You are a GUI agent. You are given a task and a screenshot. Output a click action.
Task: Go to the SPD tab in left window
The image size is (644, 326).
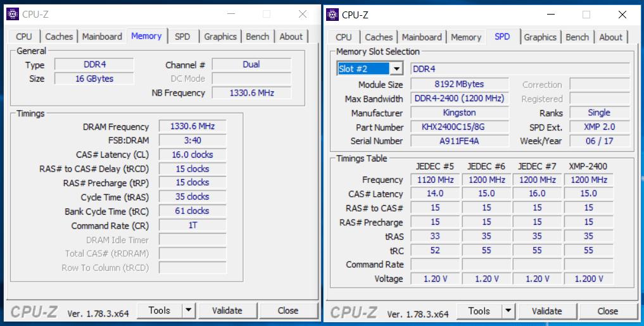pyautogui.click(x=182, y=37)
